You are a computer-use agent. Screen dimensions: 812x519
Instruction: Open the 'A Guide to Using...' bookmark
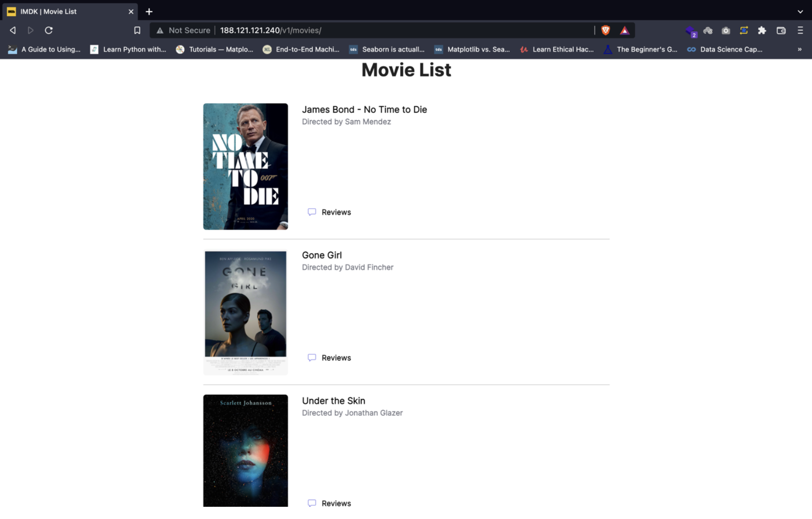(44, 49)
